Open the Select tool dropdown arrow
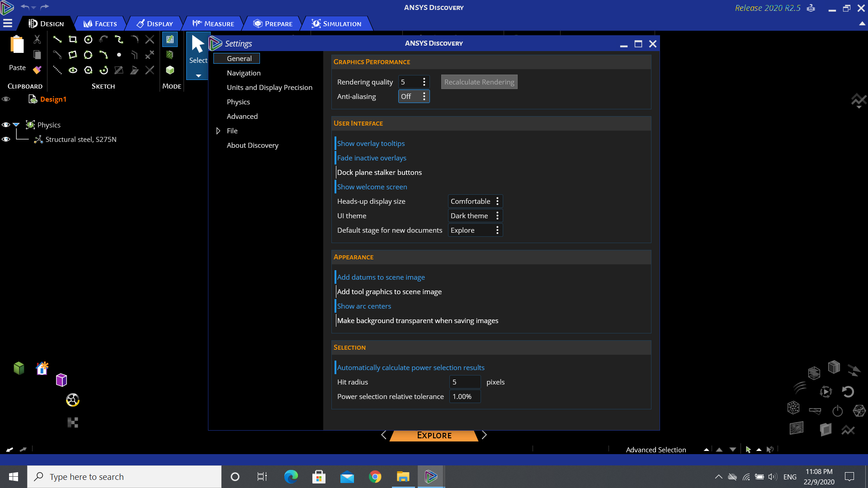This screenshot has height=488, width=868. [198, 76]
